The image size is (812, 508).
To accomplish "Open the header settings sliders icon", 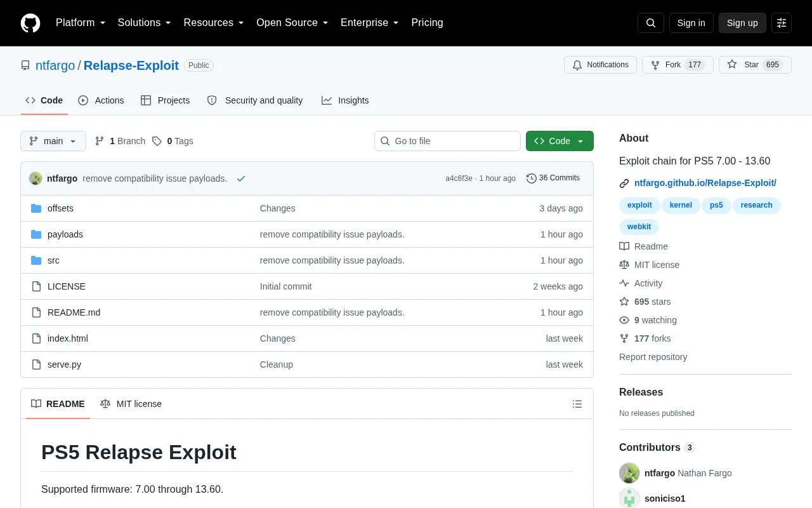I will (x=782, y=23).
